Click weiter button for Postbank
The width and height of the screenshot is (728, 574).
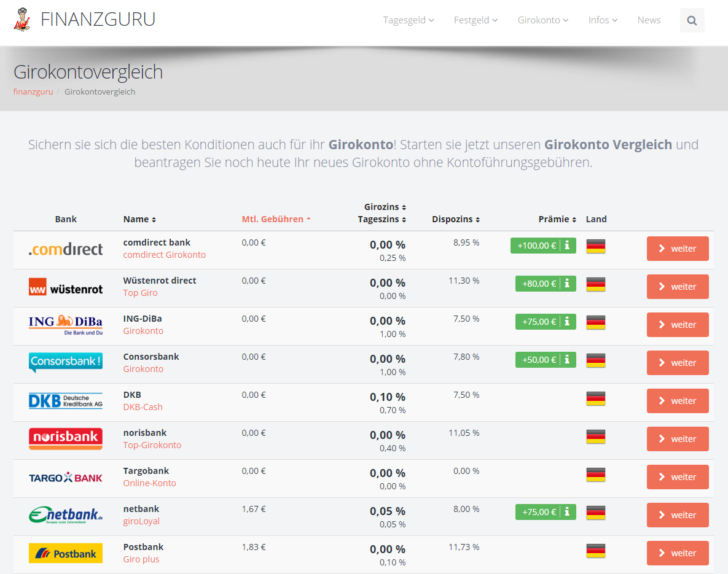[678, 553]
